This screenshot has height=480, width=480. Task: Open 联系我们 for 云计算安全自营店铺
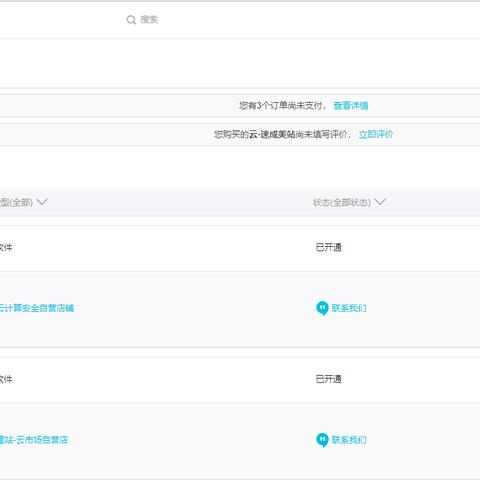(x=349, y=308)
